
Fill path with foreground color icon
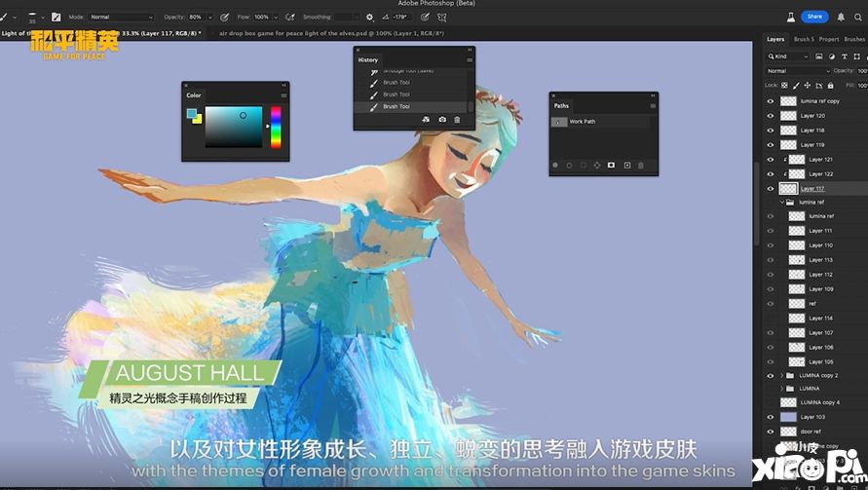coord(555,165)
